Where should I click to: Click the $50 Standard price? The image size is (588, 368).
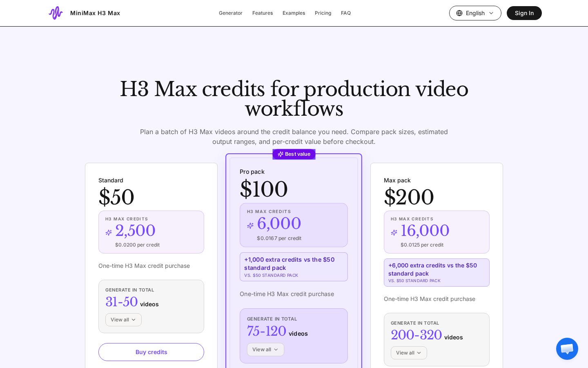coord(116,197)
